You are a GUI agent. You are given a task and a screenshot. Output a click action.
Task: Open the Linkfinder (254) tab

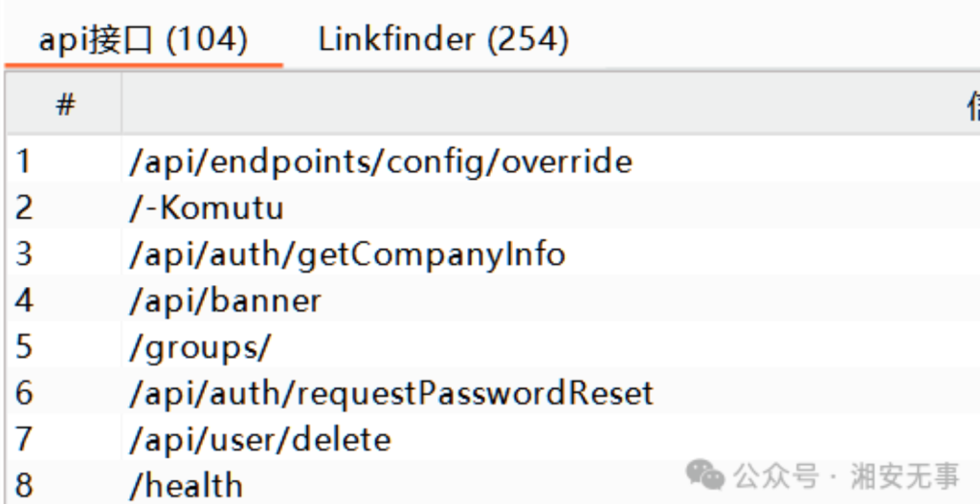point(443,40)
